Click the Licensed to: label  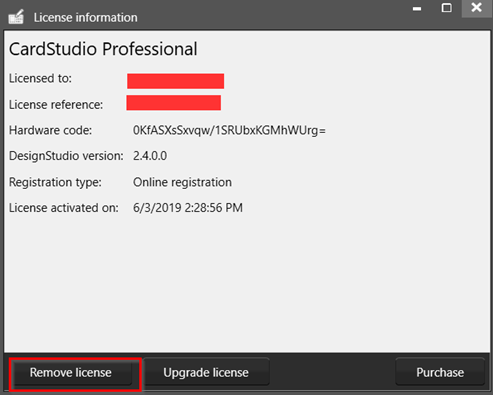coord(40,79)
